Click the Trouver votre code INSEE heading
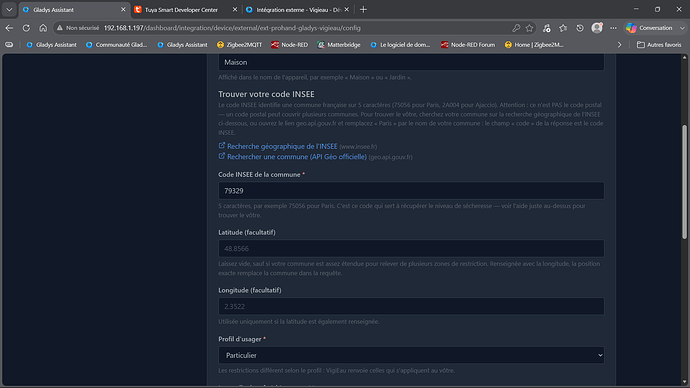 click(x=266, y=94)
